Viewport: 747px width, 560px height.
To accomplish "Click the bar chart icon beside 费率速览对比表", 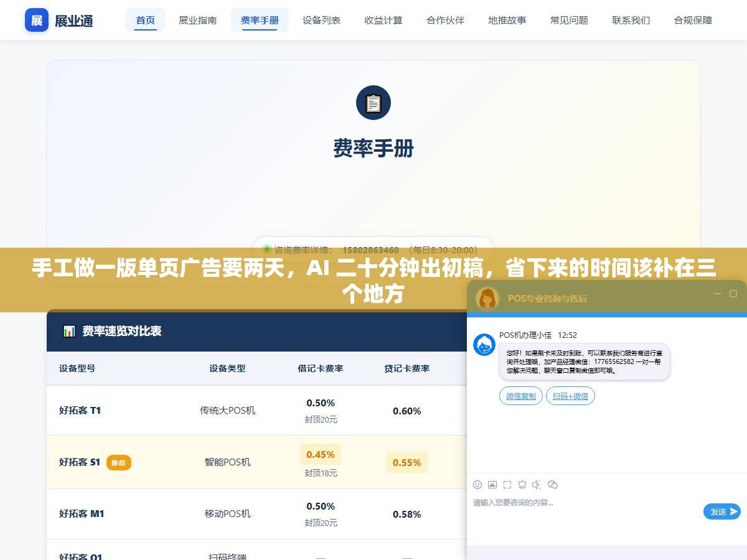I will tap(69, 331).
